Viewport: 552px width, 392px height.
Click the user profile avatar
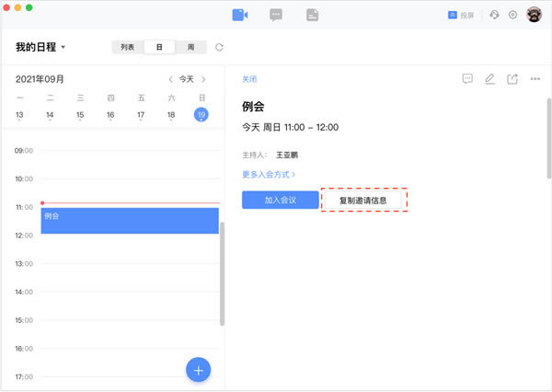point(533,15)
